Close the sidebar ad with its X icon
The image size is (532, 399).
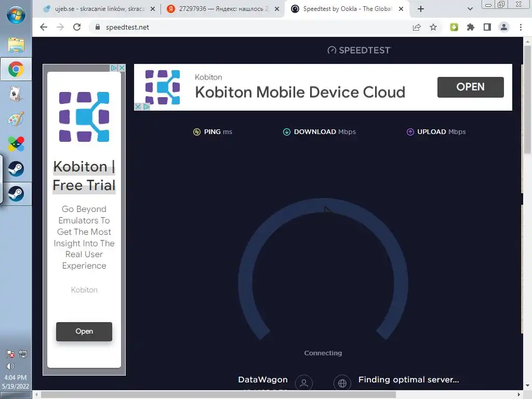click(122, 68)
